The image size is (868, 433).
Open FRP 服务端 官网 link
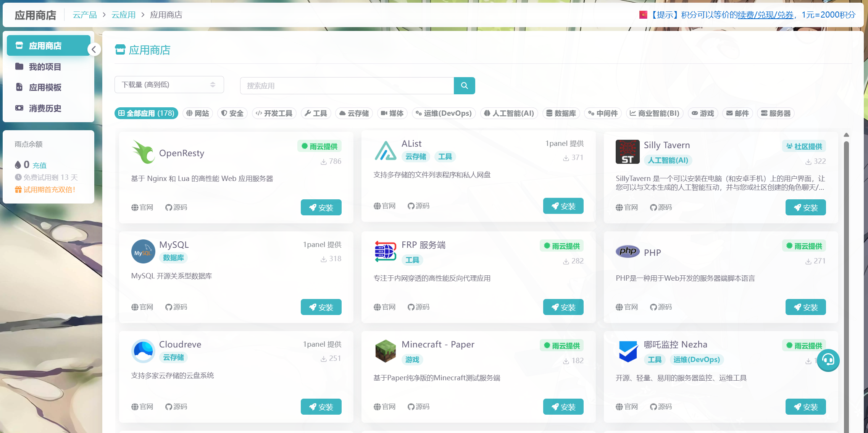385,307
